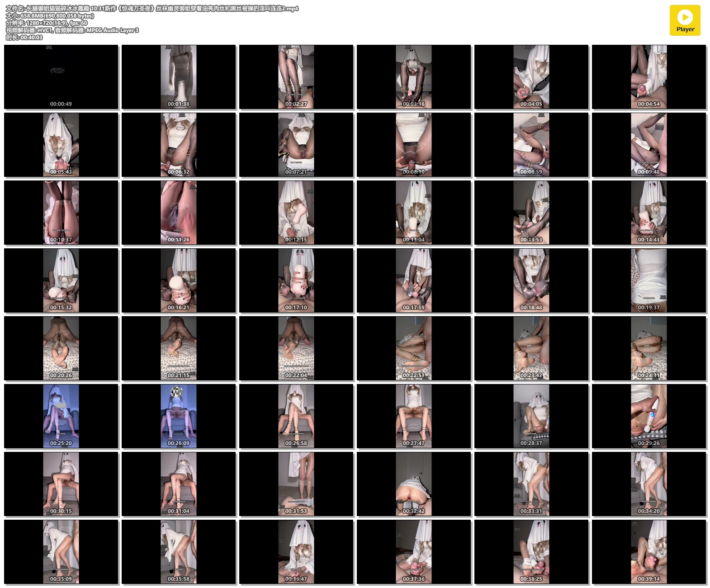The width and height of the screenshot is (710, 588).
Task: Click the yellow Player icon
Action: point(685,20)
